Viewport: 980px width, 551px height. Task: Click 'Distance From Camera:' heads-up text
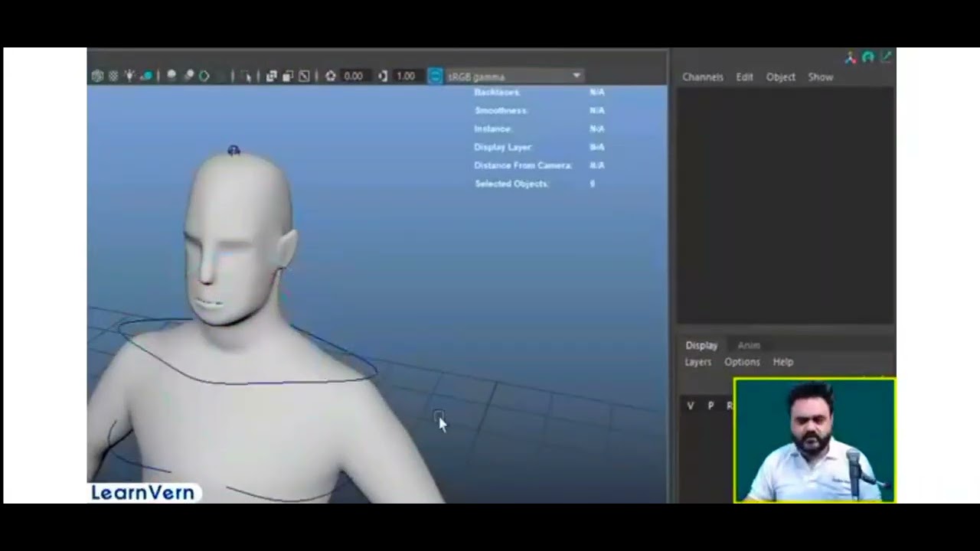tap(523, 165)
